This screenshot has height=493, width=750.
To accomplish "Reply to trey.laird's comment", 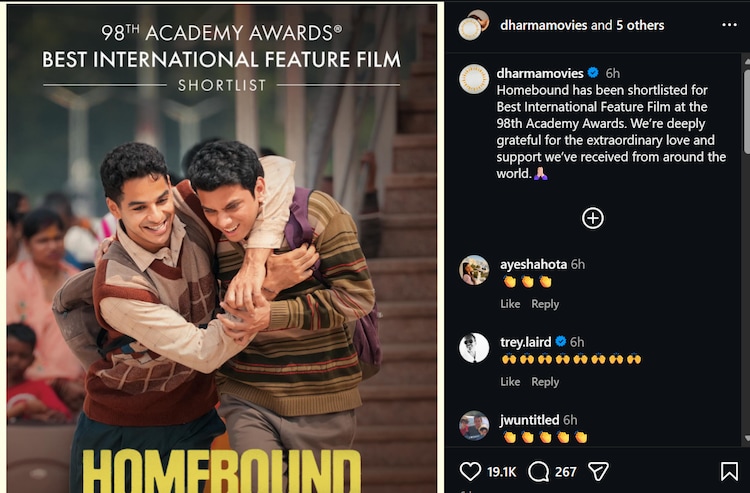I will point(545,382).
